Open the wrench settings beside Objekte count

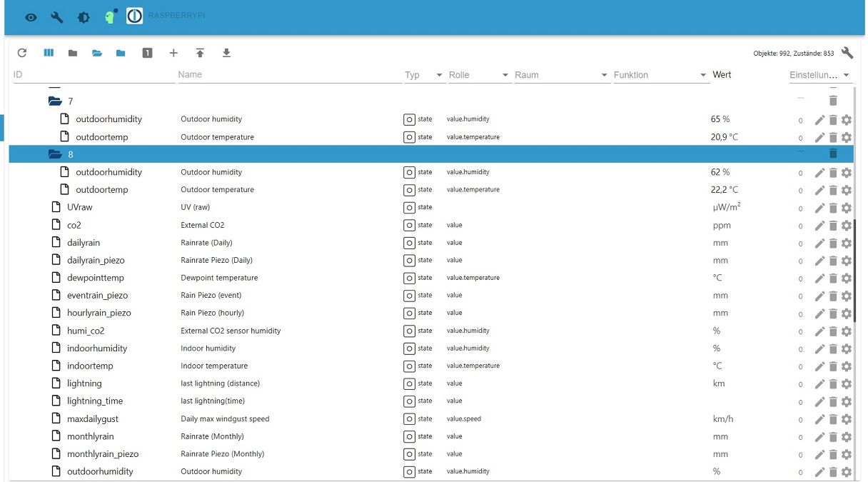point(847,53)
